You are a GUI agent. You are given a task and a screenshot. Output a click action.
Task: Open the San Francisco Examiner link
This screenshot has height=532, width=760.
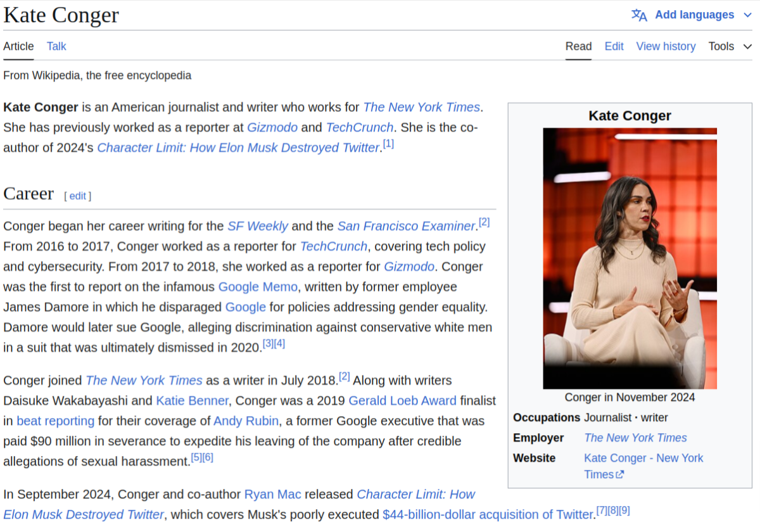point(406,226)
